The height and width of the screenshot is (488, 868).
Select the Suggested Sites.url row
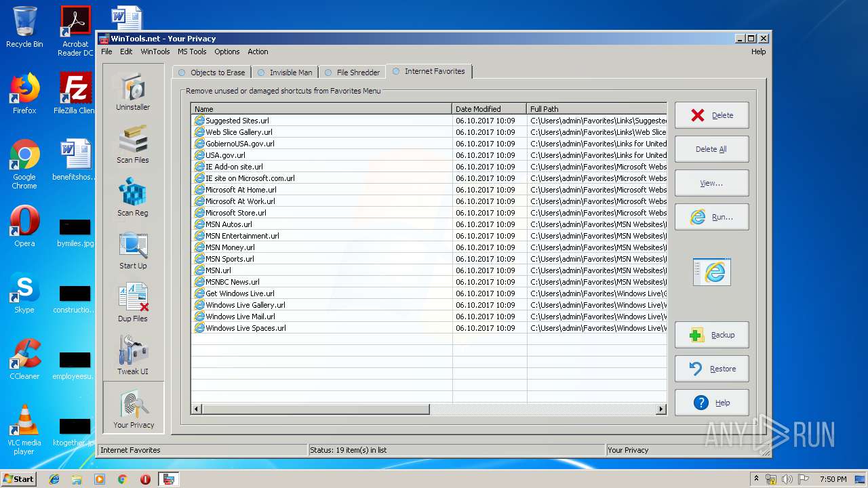[429, 121]
